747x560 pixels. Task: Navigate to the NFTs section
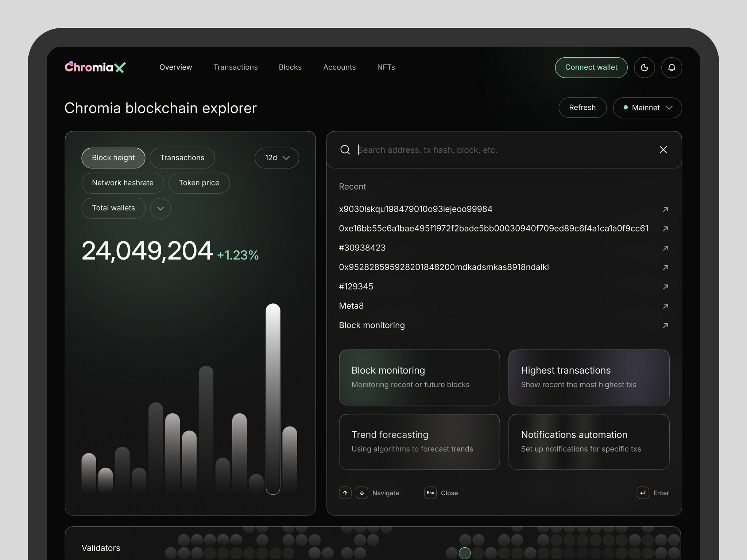[x=386, y=67]
